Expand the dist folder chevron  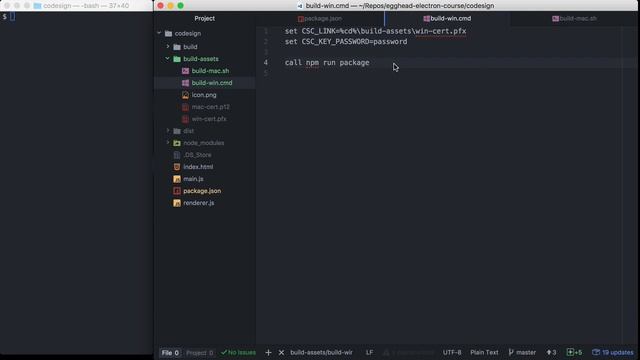pyautogui.click(x=168, y=131)
